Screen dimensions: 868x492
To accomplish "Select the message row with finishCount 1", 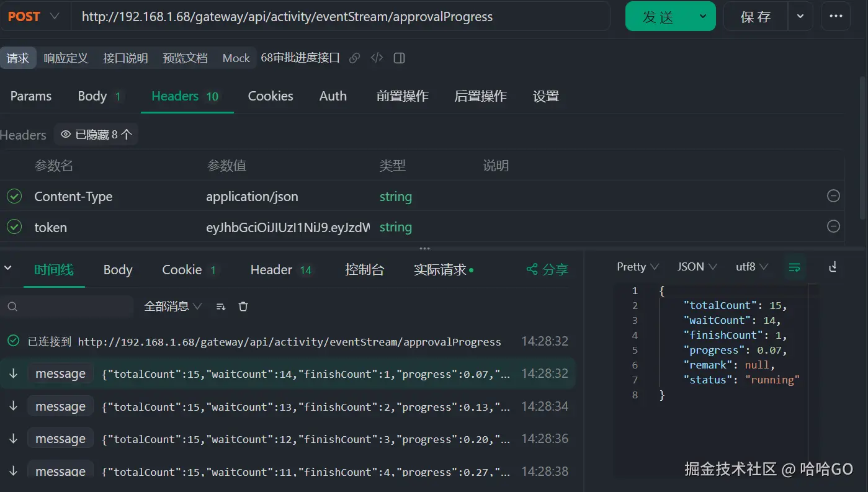I will [287, 373].
